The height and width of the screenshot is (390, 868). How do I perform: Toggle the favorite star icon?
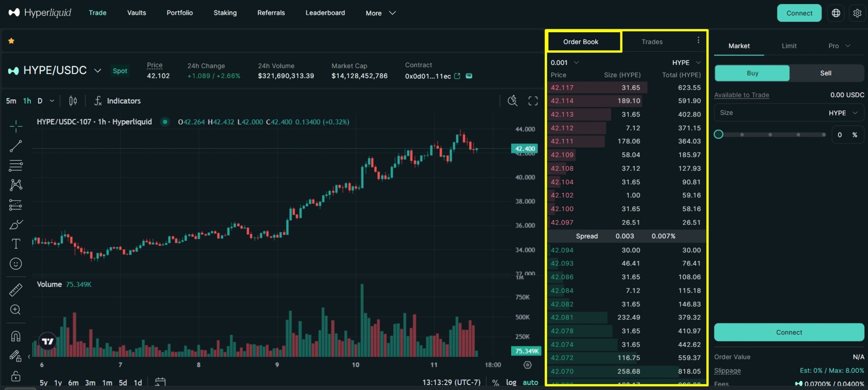pyautogui.click(x=11, y=41)
